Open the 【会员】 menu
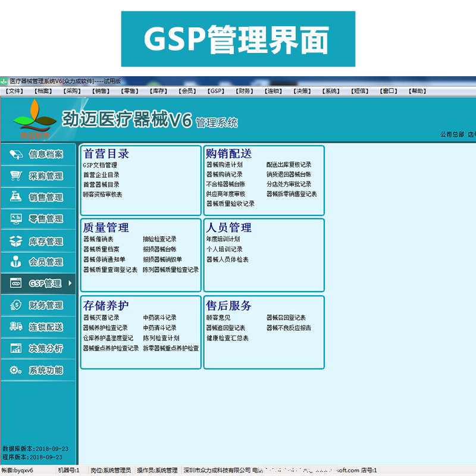 coord(187,91)
